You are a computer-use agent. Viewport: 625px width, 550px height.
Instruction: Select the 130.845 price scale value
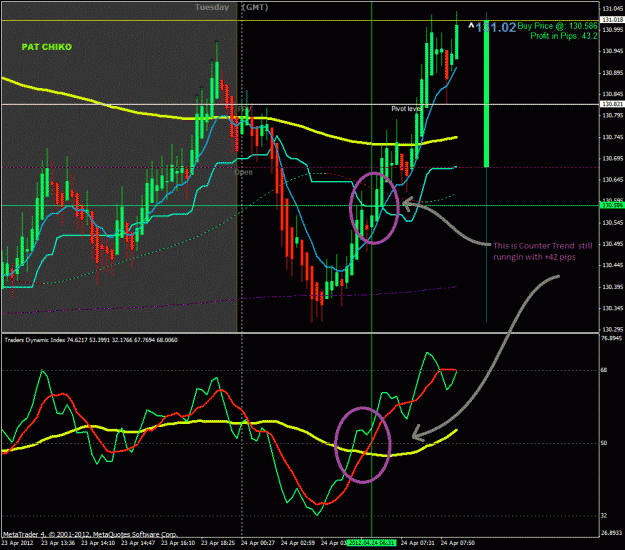tap(613, 94)
